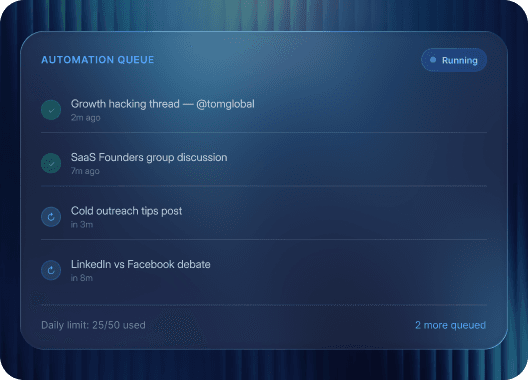The width and height of the screenshot is (528, 380).
Task: Select Cold outreach tips post title
Action: tap(126, 211)
